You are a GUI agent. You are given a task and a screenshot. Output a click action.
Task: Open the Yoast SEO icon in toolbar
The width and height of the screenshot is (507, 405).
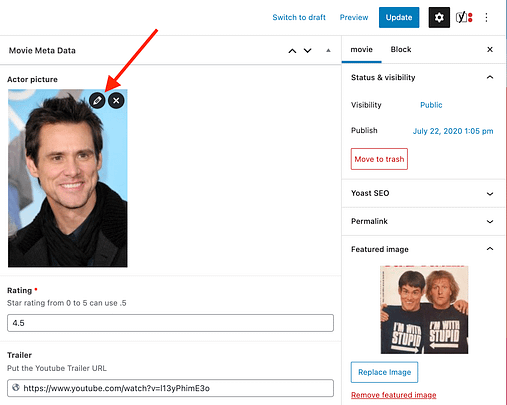point(464,17)
